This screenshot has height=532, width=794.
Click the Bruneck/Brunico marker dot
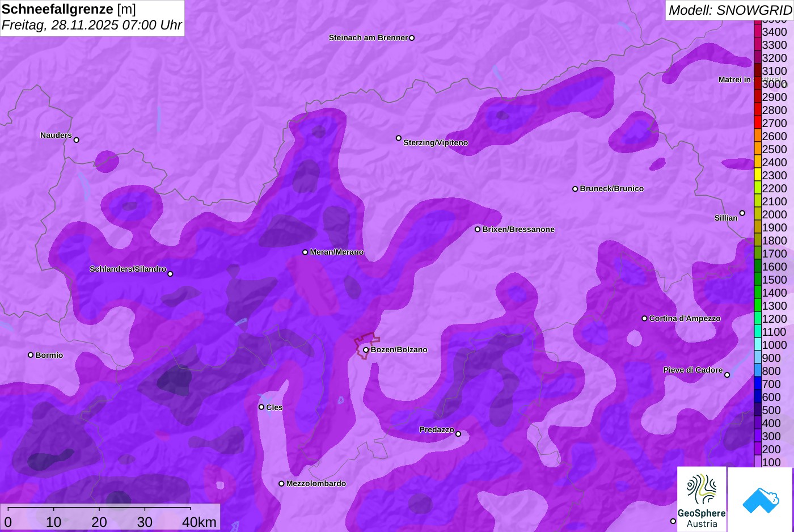[575, 189]
